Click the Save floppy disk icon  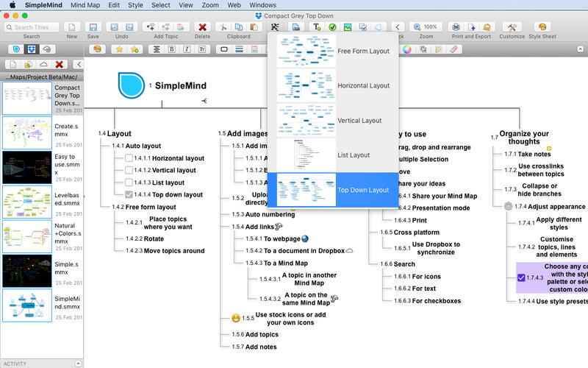93,27
